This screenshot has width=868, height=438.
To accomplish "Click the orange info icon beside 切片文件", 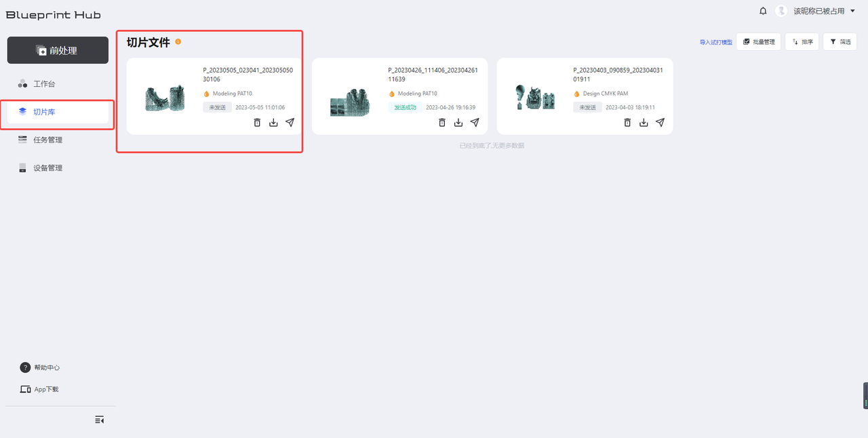I will coord(178,42).
